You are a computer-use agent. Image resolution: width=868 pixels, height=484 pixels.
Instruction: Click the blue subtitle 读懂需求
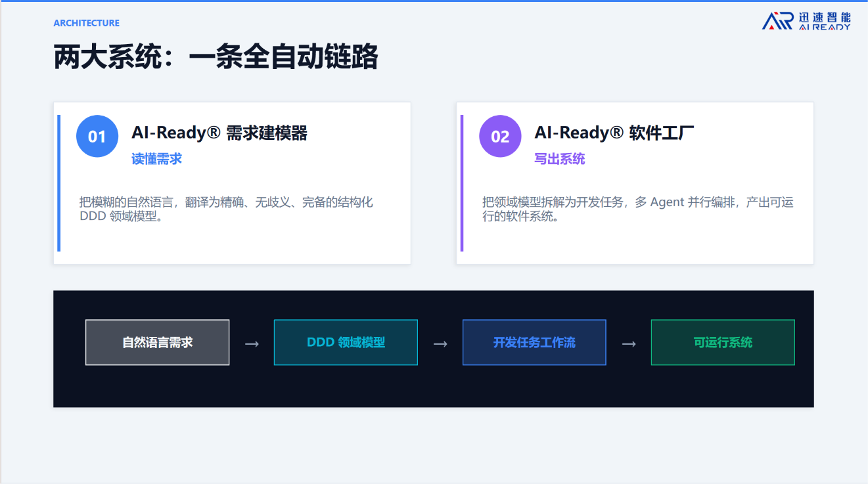coord(156,159)
